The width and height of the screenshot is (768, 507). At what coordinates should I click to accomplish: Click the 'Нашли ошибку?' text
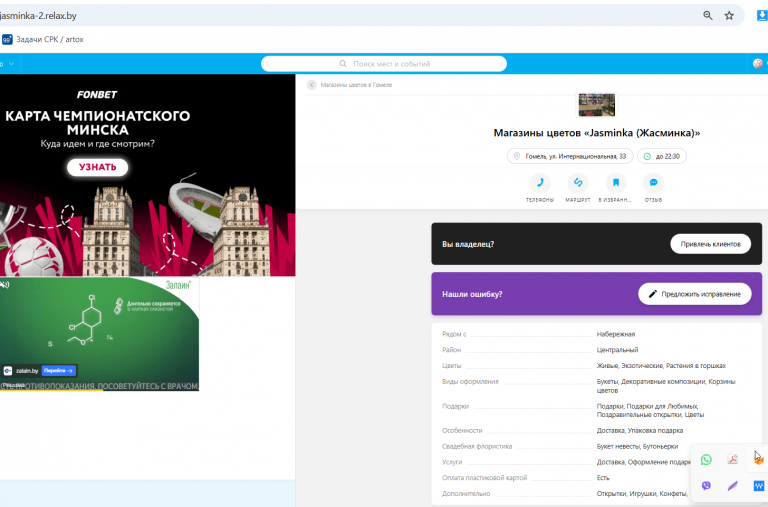coord(472,294)
